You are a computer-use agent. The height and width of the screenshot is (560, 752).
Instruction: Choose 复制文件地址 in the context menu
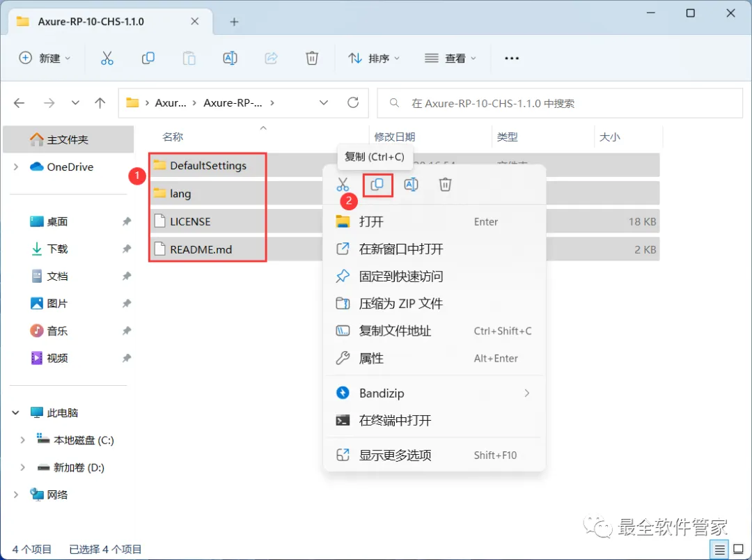tap(434, 331)
